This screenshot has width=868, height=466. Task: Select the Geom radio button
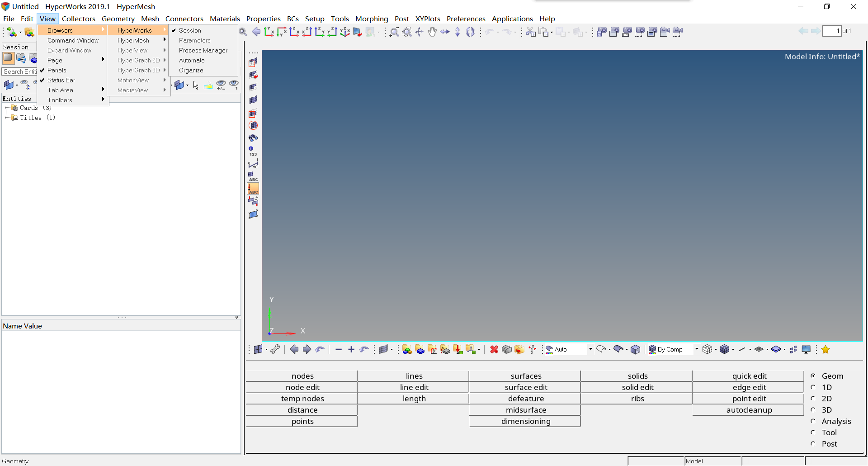point(813,376)
